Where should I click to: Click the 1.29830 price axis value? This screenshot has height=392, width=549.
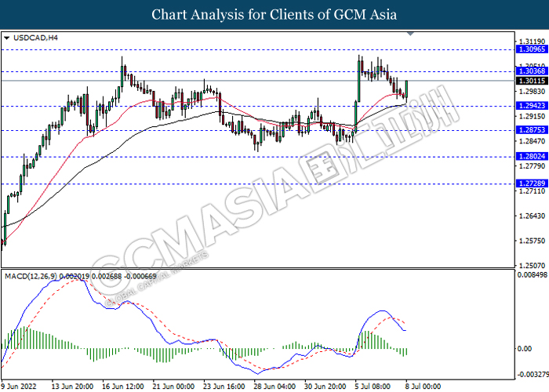533,92
